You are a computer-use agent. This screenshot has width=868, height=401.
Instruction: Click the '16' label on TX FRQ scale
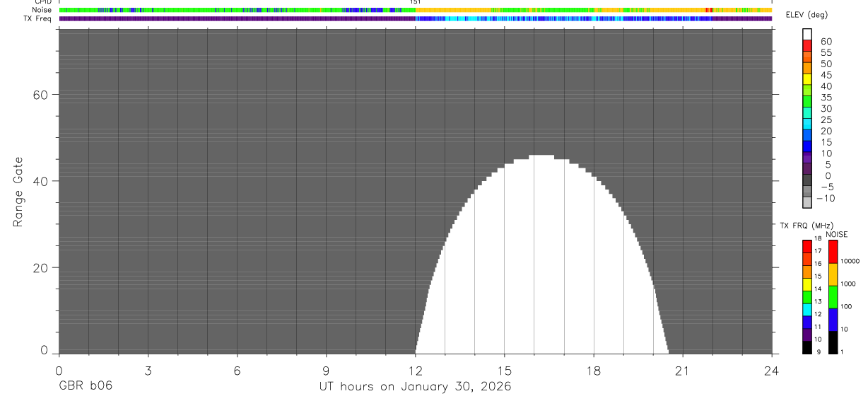click(817, 264)
